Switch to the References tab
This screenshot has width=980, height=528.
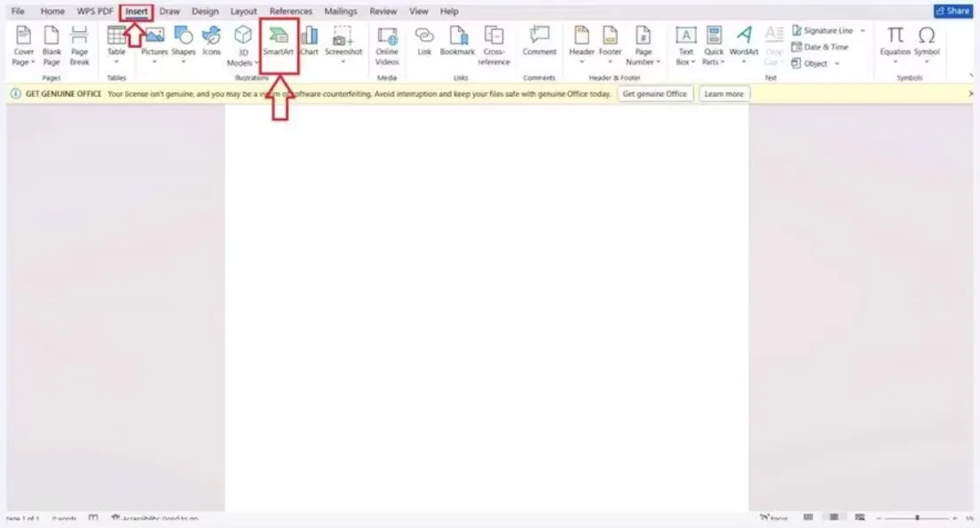pyautogui.click(x=290, y=12)
